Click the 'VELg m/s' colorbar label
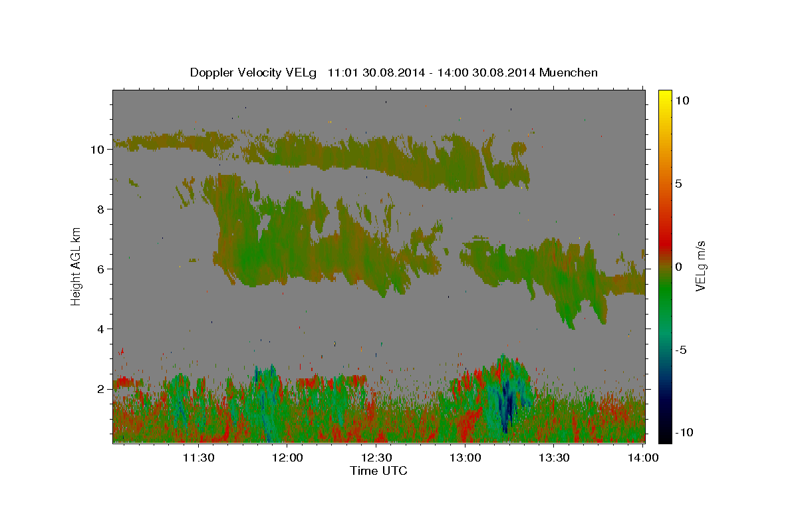Screen dimensions: 798x532 (700, 266)
